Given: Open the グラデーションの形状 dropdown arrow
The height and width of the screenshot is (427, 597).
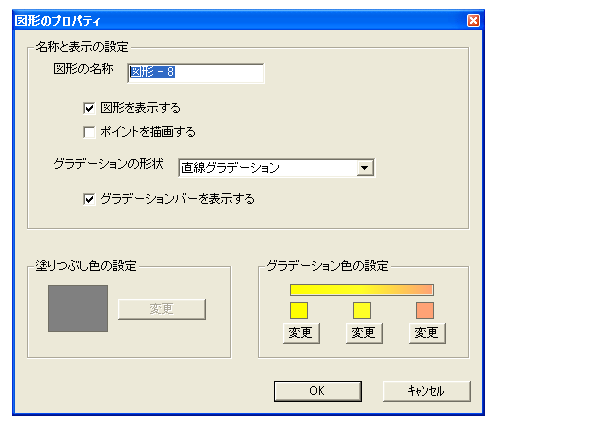Looking at the screenshot, I should pyautogui.click(x=365, y=168).
